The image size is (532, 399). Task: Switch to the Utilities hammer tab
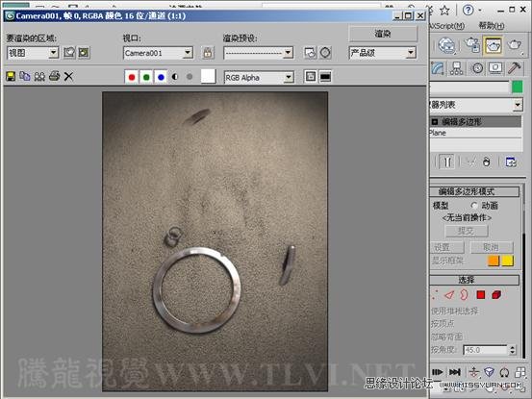point(515,68)
